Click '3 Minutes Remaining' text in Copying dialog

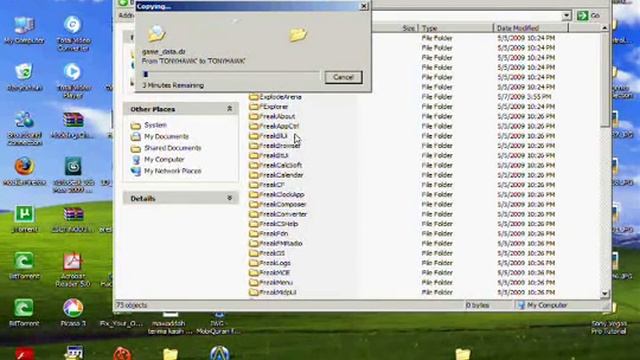coord(173,85)
